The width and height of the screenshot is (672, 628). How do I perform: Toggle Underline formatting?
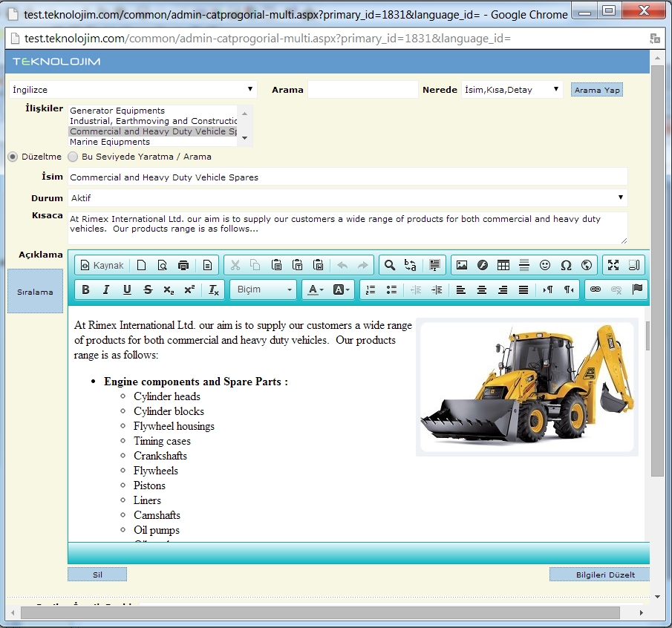click(x=127, y=290)
